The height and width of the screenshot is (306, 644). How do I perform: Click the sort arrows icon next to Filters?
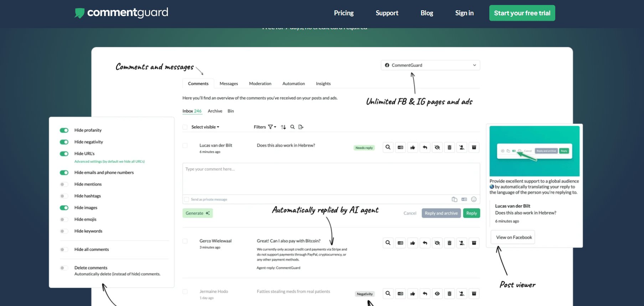(283, 127)
